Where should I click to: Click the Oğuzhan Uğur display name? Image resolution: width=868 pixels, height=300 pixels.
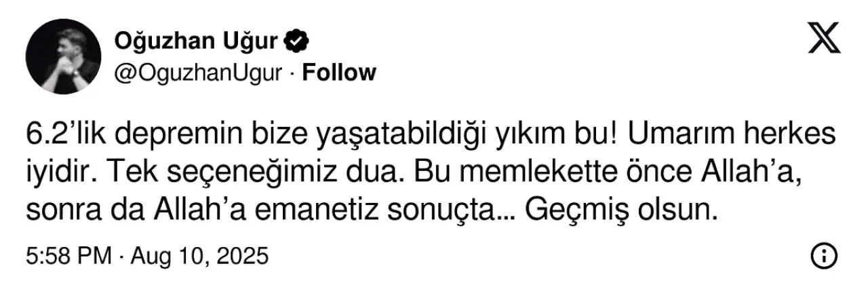click(197, 42)
